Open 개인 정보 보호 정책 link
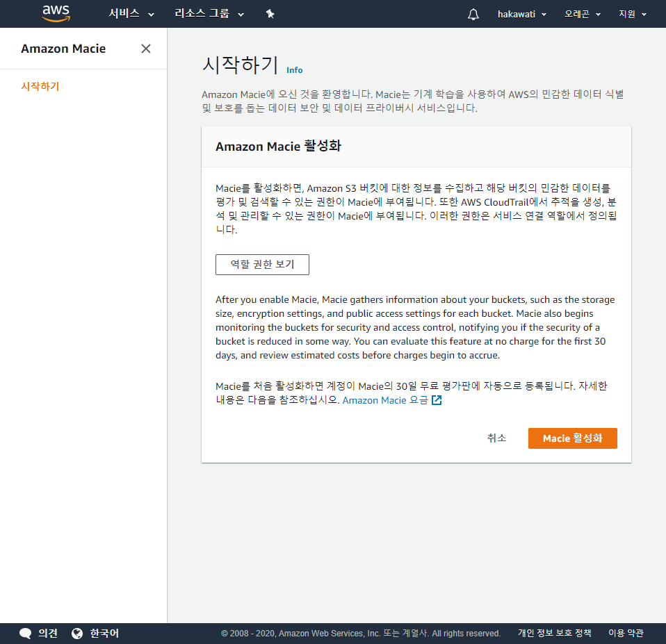Image resolution: width=666 pixels, height=644 pixels. click(x=554, y=633)
